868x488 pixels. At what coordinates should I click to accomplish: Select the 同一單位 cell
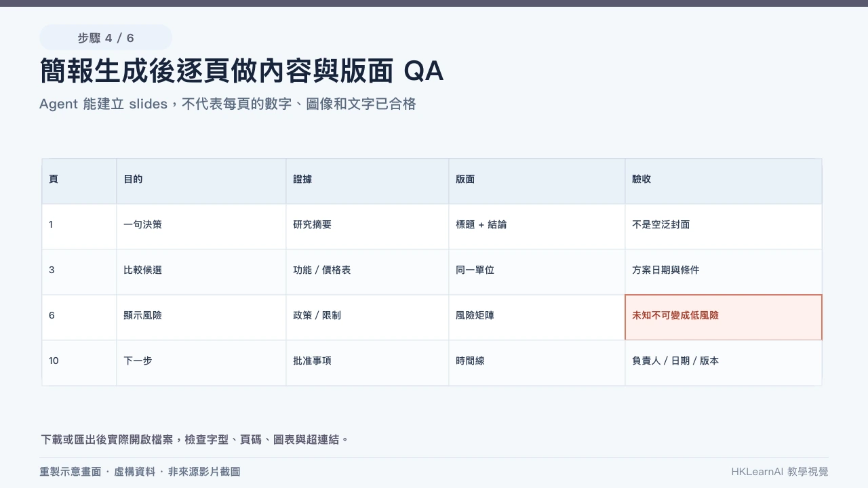pos(537,272)
